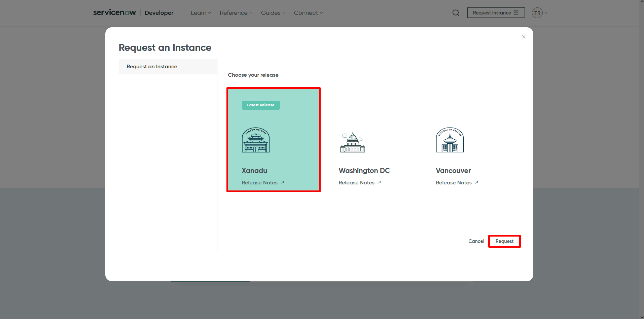This screenshot has height=319, width=644.
Task: Click the Cancel button
Action: click(x=476, y=241)
